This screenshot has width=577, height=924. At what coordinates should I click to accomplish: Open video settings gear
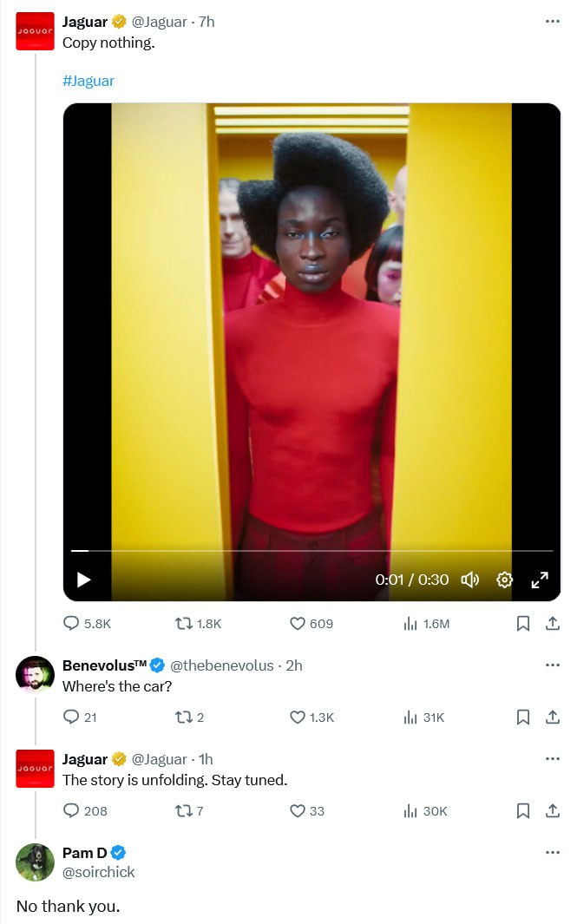pyautogui.click(x=504, y=580)
